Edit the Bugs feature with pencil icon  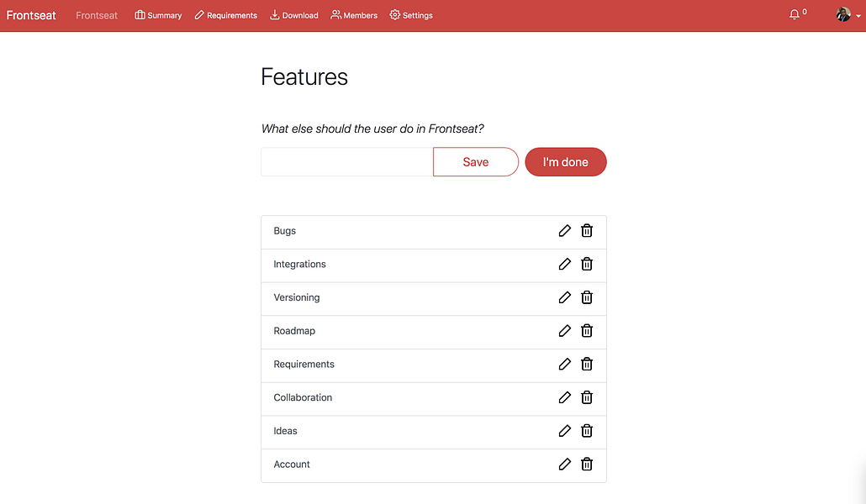[x=564, y=231]
